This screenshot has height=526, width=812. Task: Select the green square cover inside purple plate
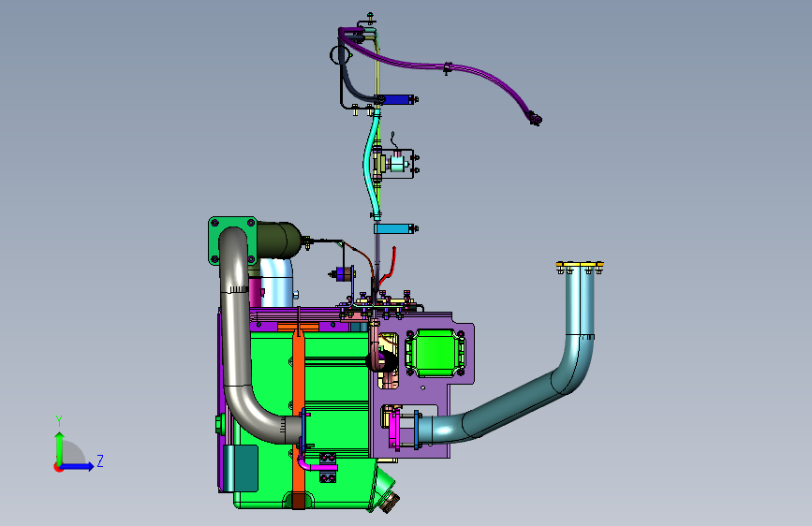[x=435, y=353]
